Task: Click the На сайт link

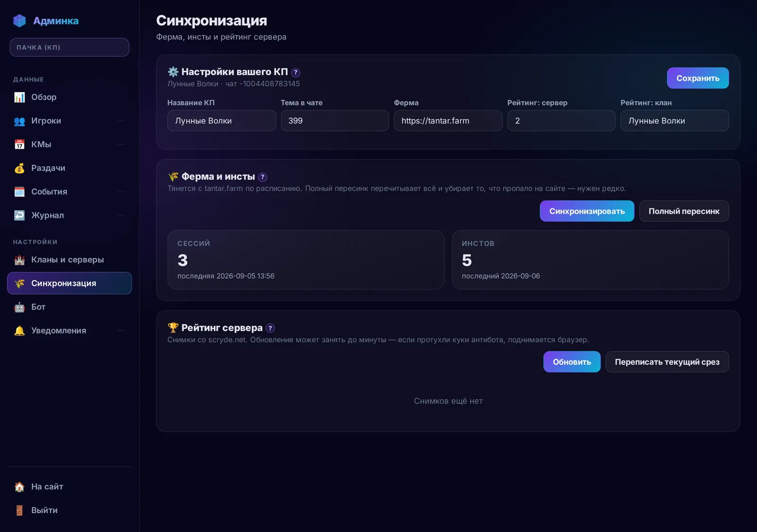Action: tap(70, 487)
